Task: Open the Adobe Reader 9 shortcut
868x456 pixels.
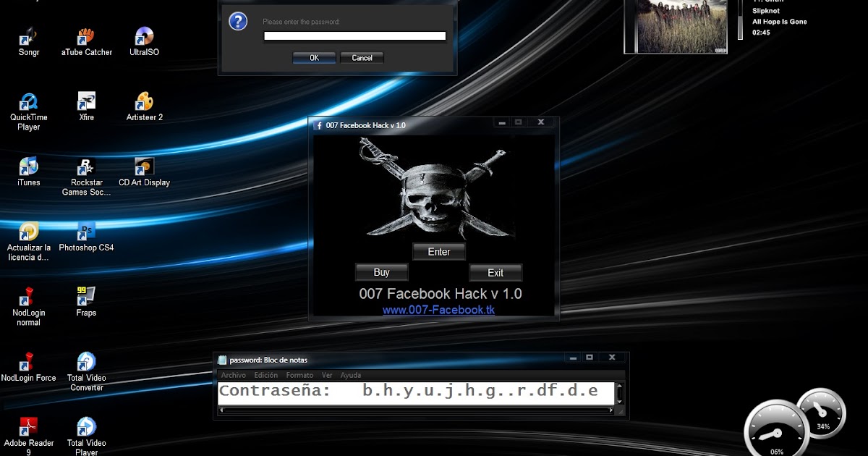Action: (x=29, y=436)
